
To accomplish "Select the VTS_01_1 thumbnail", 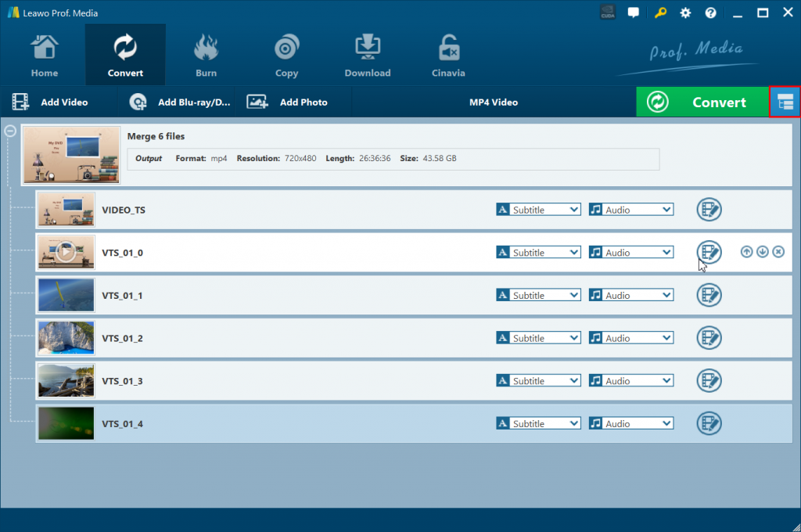I will [x=66, y=295].
